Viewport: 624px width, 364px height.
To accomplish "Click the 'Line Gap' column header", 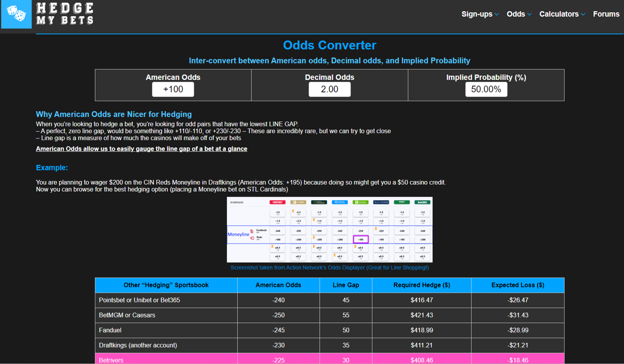I will click(x=346, y=285).
